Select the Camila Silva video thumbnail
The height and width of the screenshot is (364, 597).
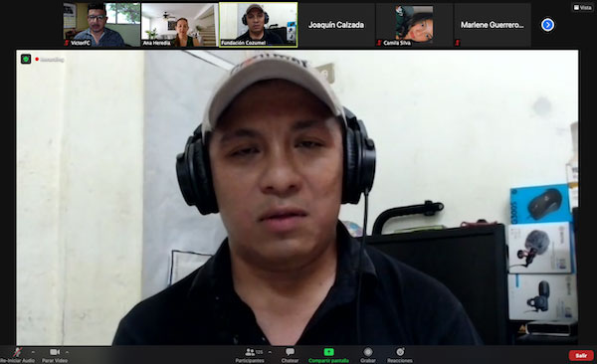point(414,25)
